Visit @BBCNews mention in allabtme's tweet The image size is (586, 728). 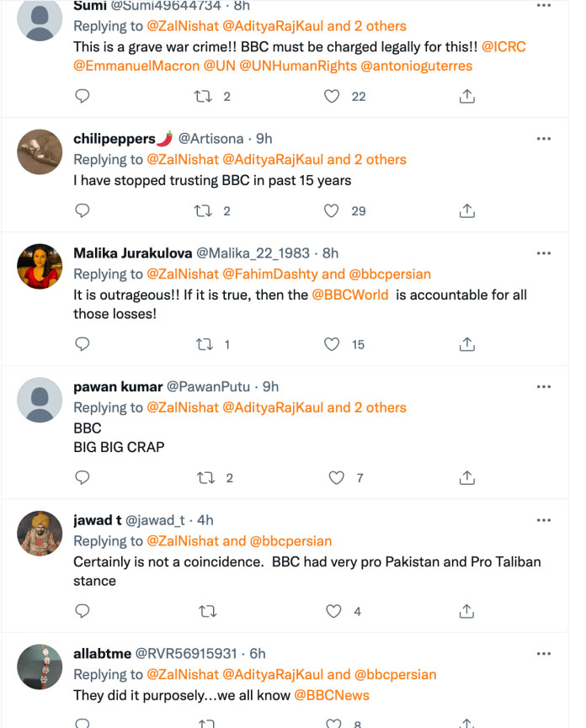click(331, 695)
